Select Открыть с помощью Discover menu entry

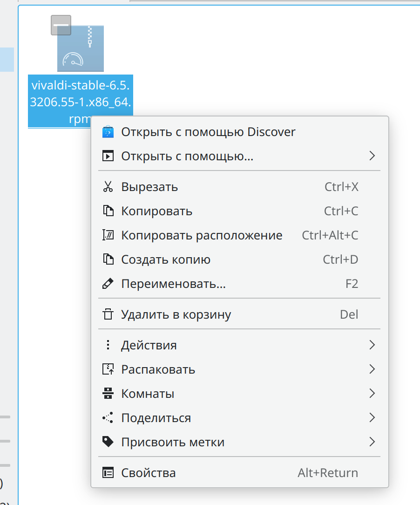tap(208, 132)
